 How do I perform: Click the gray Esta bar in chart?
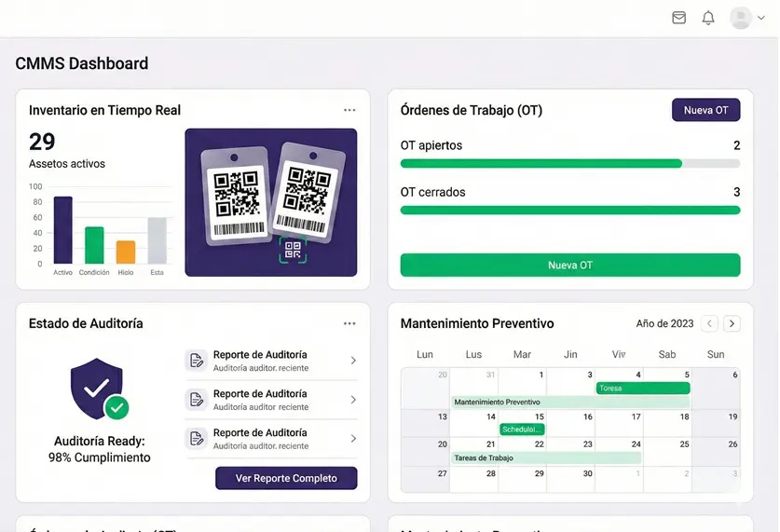point(157,240)
